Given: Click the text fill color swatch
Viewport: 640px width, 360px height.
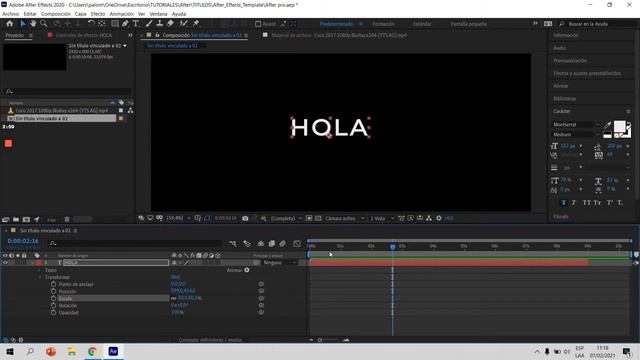Looking at the screenshot, I should point(619,127).
